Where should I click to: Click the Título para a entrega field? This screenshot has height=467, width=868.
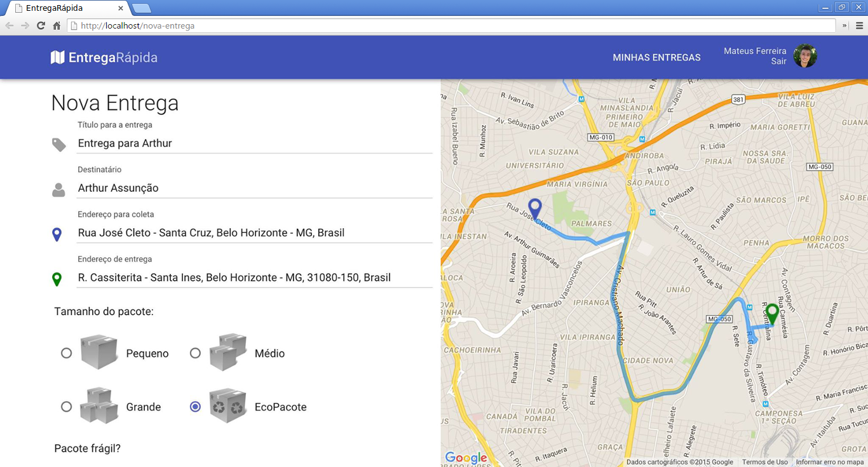coord(255,144)
